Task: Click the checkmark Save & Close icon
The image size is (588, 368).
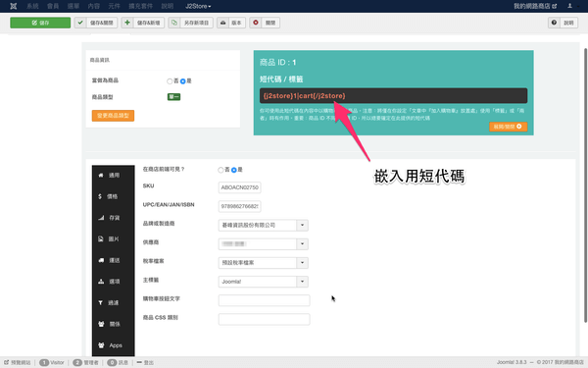Action: pyautogui.click(x=80, y=23)
